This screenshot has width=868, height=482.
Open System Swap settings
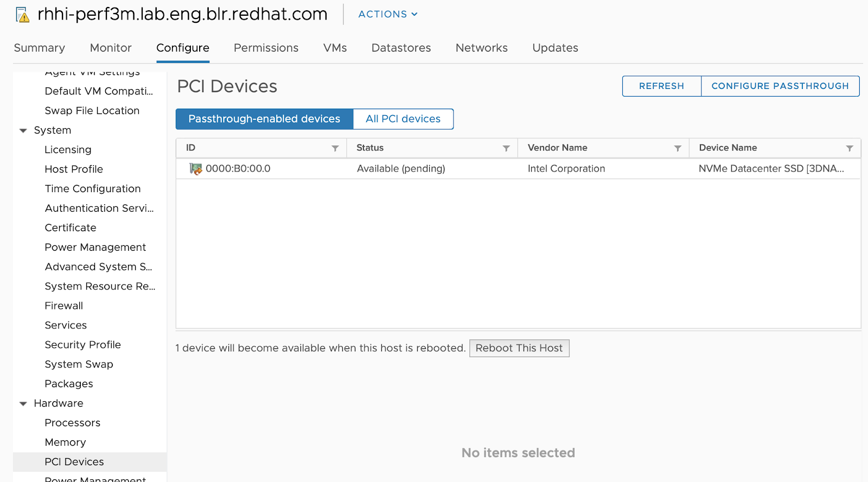[79, 365]
